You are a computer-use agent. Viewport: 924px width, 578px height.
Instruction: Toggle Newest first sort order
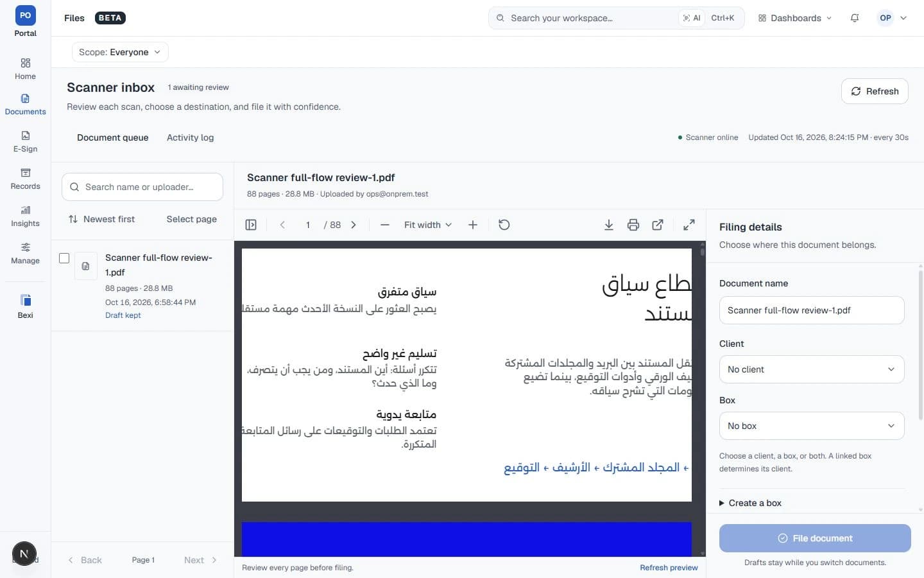[x=101, y=219]
